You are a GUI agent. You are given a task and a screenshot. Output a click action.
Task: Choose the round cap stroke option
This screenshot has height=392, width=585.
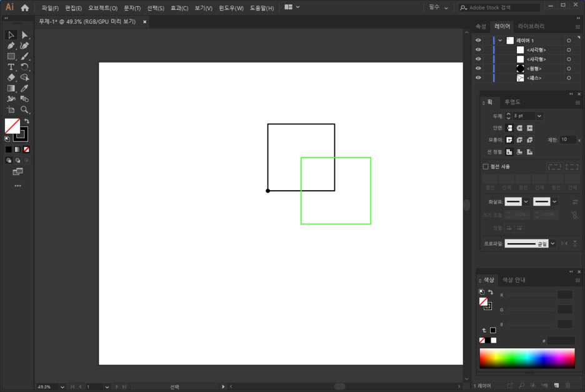tap(519, 128)
